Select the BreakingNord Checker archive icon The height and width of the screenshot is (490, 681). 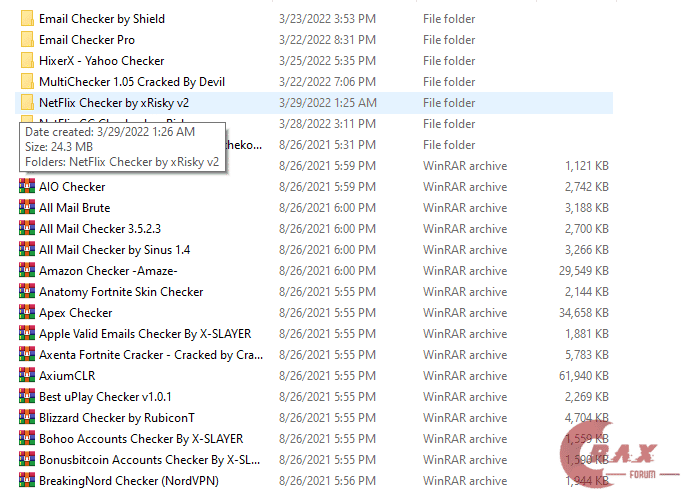point(27,480)
